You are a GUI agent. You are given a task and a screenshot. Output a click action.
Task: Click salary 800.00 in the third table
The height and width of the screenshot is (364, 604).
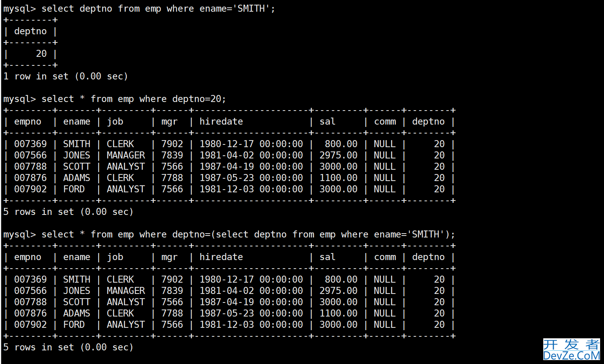(x=341, y=280)
